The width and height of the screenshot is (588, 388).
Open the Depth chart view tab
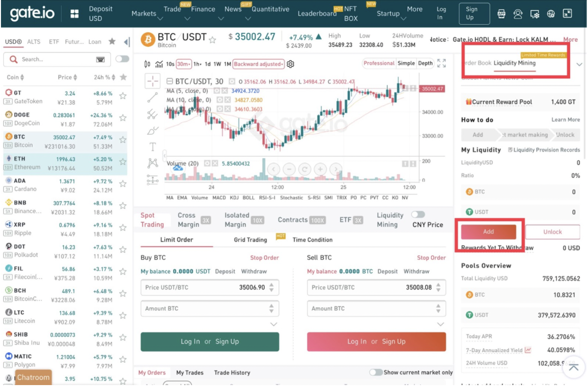[x=425, y=63]
